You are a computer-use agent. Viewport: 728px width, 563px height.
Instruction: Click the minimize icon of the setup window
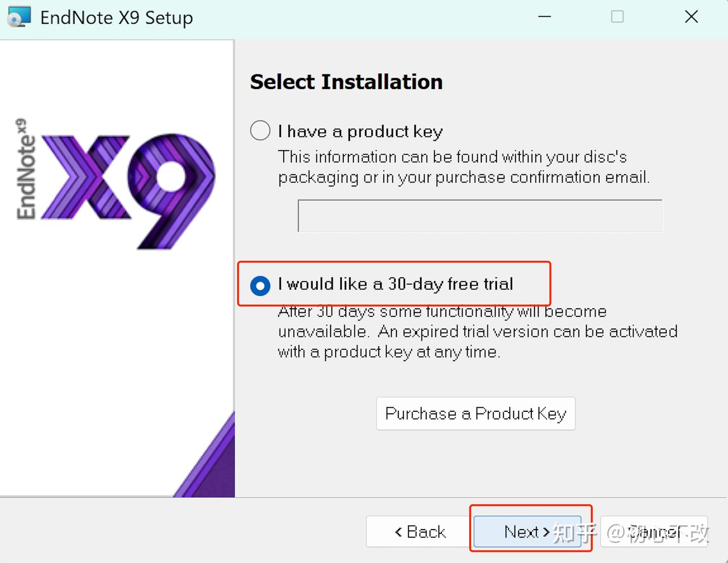pyautogui.click(x=544, y=17)
